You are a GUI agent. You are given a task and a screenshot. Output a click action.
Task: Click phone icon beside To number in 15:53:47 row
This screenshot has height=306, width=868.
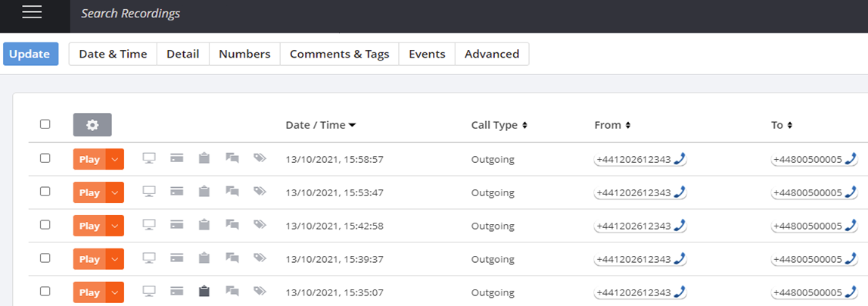(851, 192)
